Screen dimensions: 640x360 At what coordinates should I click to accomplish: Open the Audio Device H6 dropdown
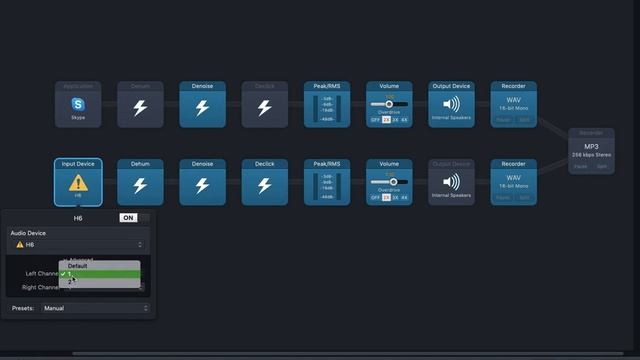click(78, 244)
